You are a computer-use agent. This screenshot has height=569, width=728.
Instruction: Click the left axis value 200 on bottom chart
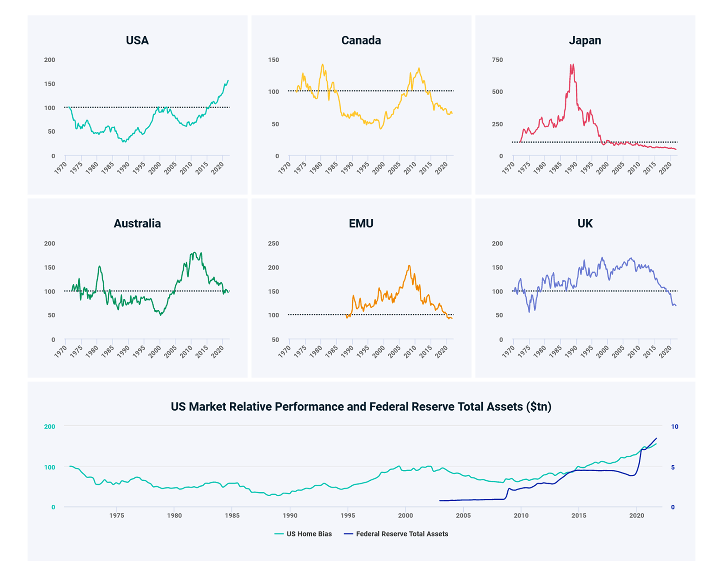pos(50,427)
